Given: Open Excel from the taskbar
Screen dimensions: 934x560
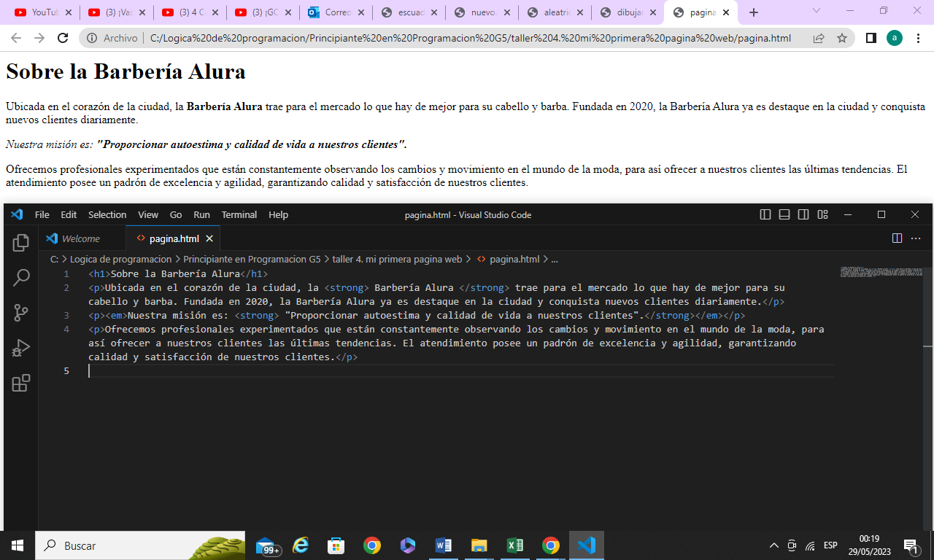Looking at the screenshot, I should pos(514,545).
